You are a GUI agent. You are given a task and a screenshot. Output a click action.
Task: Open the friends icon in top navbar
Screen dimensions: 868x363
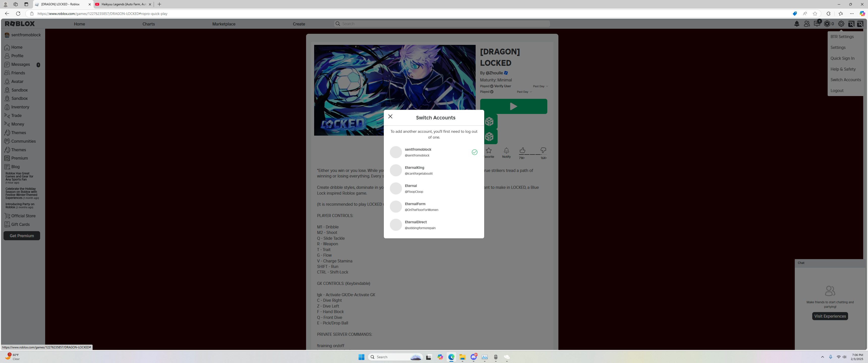click(807, 24)
